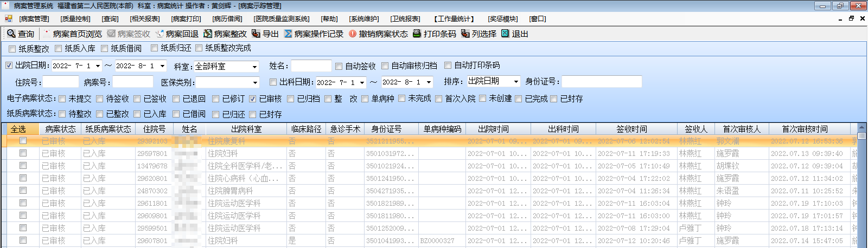Open 病案首页浏览 from the toolbar

tap(73, 34)
